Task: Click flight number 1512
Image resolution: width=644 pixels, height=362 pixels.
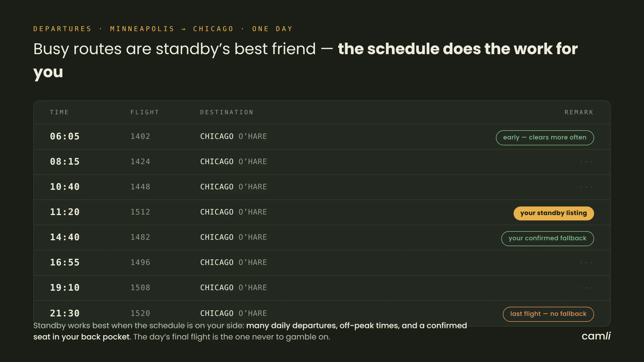Action: coord(140,212)
